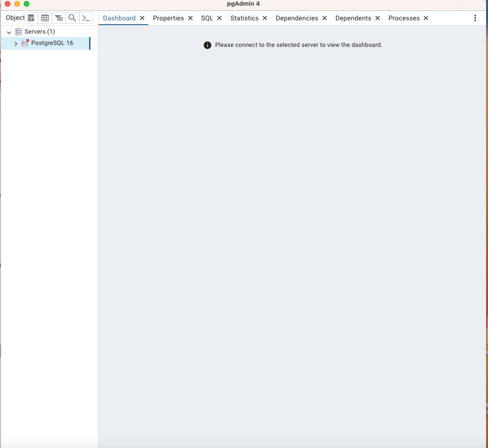Switch to the Properties tab
Screen dimensions: 488x448
[168, 18]
